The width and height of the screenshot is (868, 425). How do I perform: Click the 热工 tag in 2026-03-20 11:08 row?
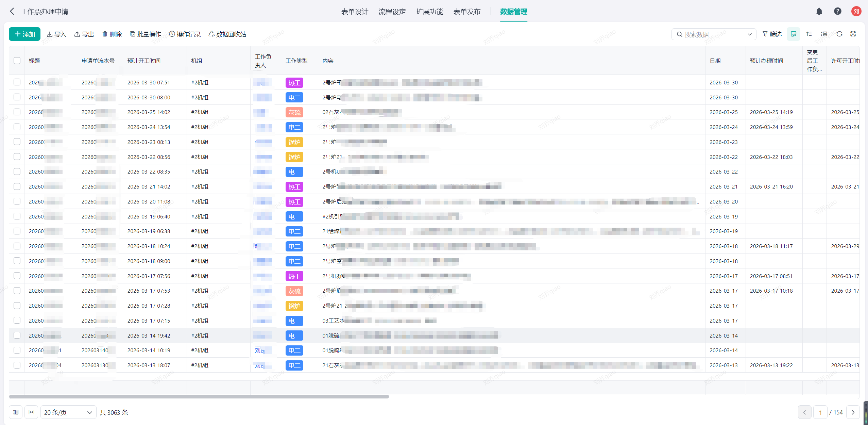294,202
